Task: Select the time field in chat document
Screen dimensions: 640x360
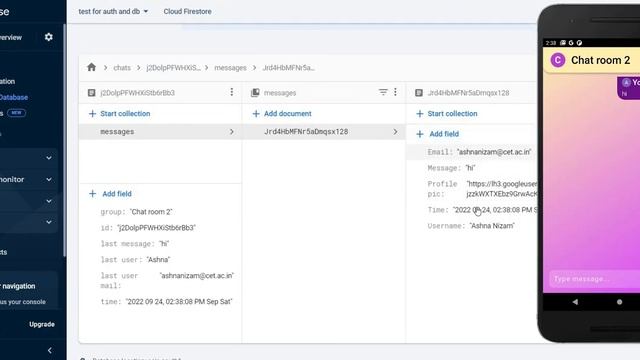Action: click(166, 302)
